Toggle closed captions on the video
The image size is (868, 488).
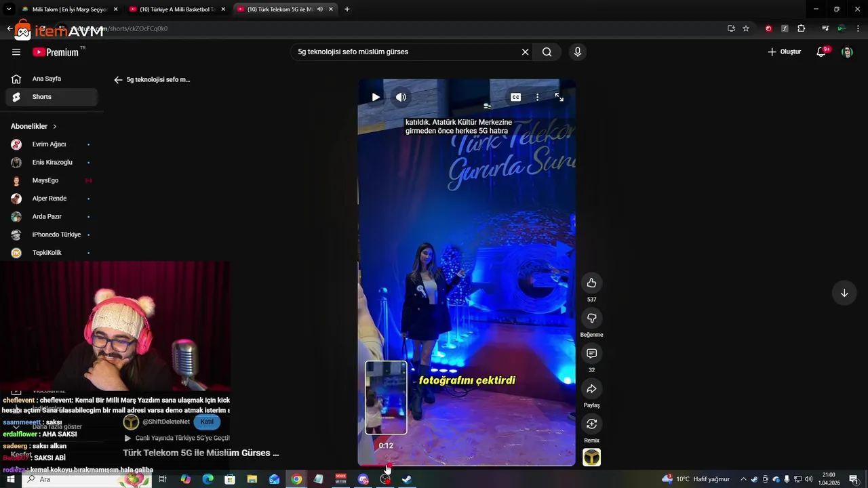pyautogui.click(x=516, y=97)
